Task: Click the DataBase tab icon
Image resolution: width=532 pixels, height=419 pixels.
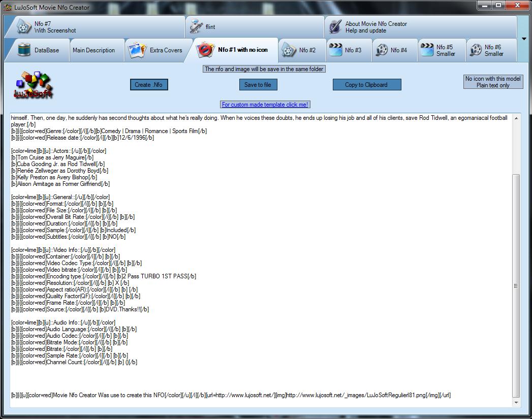Action: pyautogui.click(x=23, y=50)
